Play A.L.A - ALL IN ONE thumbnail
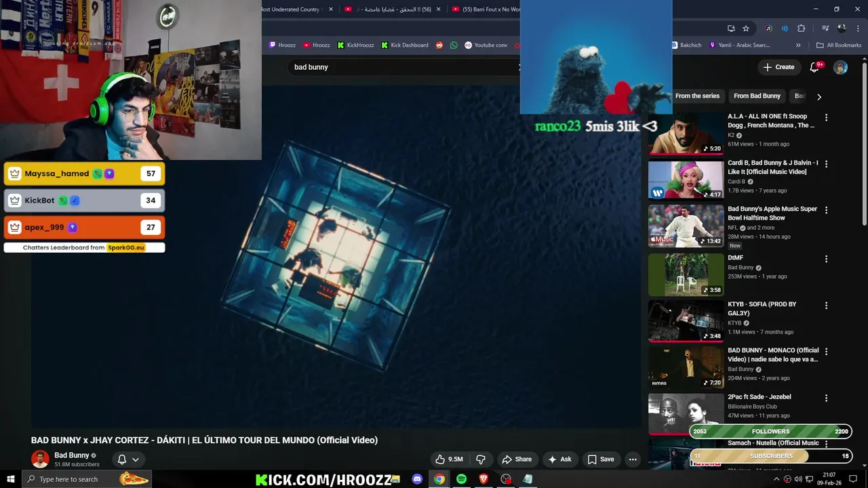This screenshot has height=488, width=868. 686,134
